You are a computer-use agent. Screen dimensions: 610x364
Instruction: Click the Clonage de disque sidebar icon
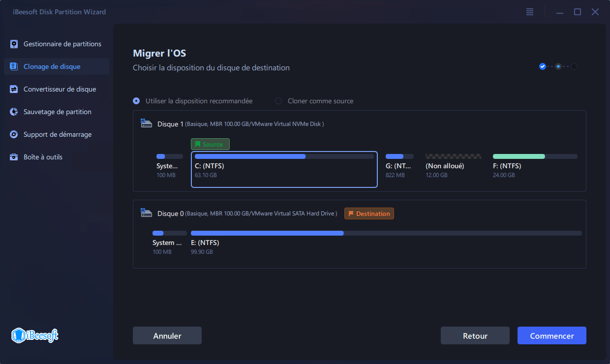tap(14, 67)
